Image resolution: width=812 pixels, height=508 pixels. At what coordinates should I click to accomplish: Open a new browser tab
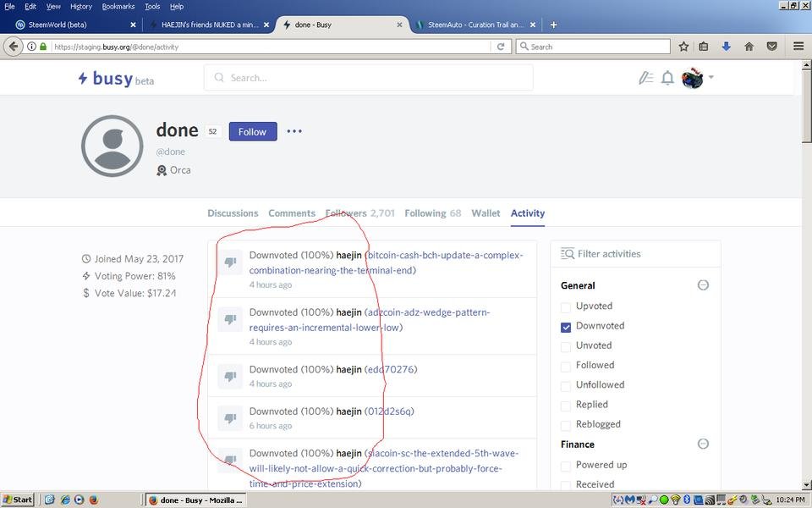pos(553,25)
